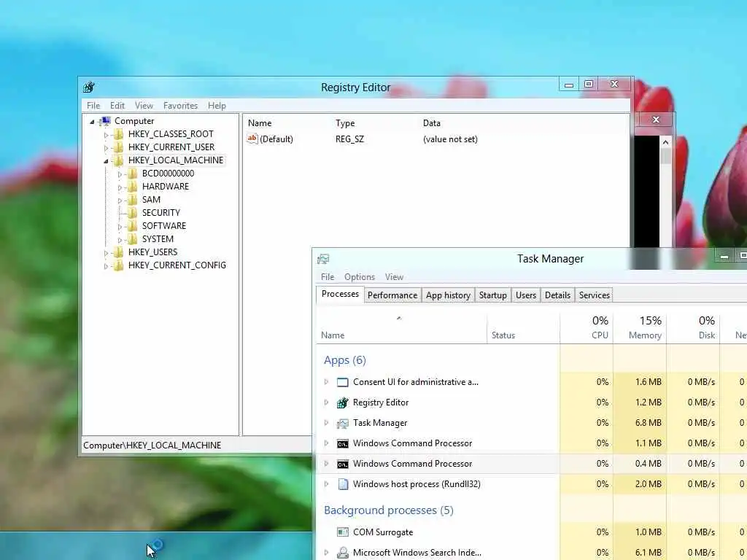Click the HKEY_LOCAL_MACHINE folder icon
The width and height of the screenshot is (747, 560).
point(119,160)
